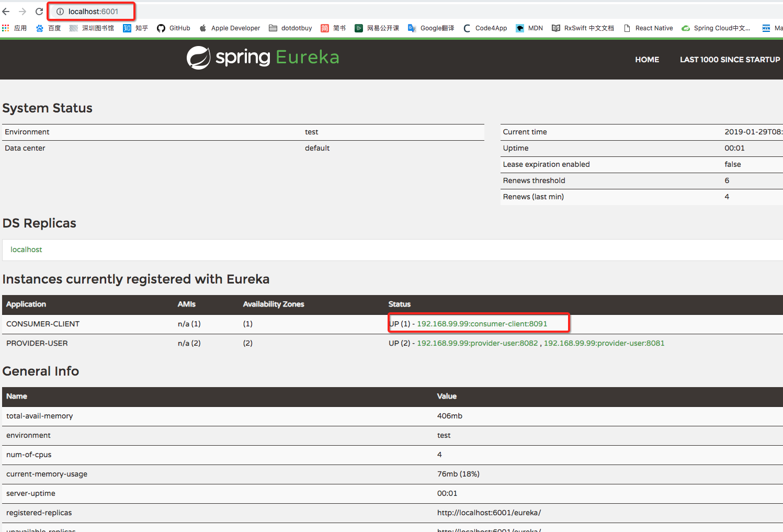Click the Renews (last min) label
783x532 pixels.
(534, 197)
